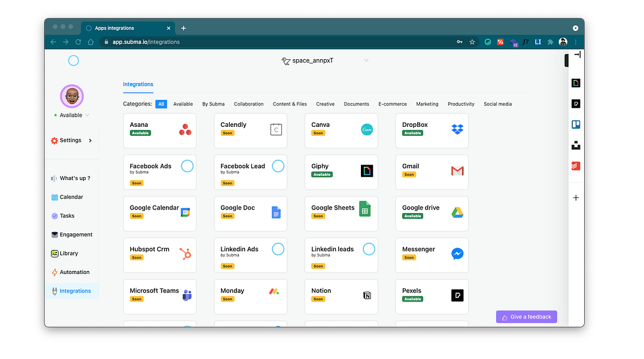Viewport: 644px width, 359px height.
Task: Reload the page in browser
Action: (x=78, y=42)
